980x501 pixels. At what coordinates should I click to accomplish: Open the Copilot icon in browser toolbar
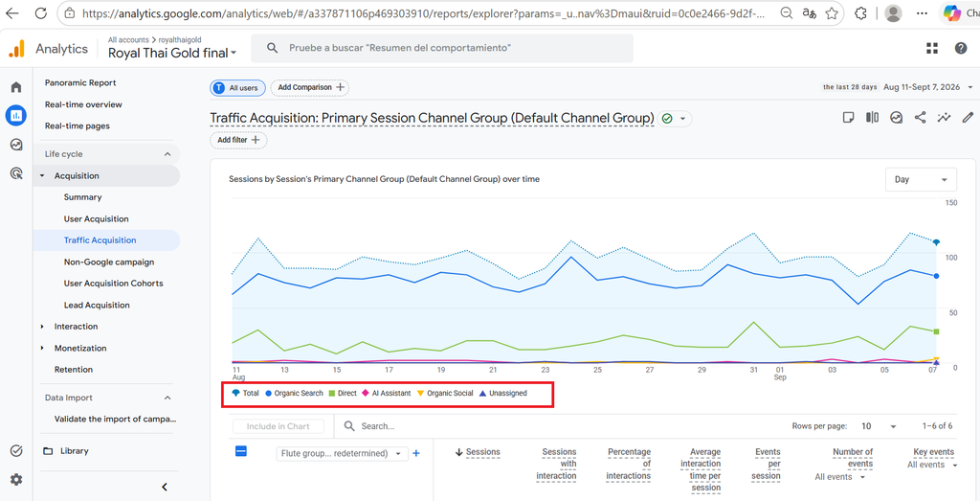point(952,13)
